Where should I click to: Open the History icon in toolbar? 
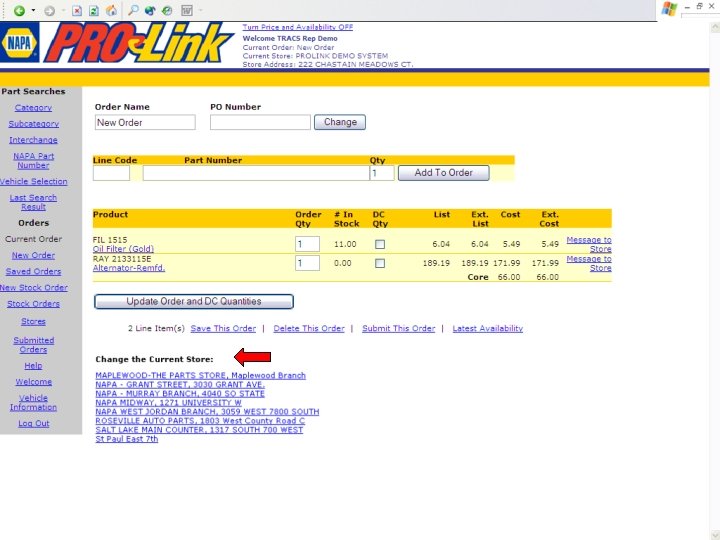point(167,11)
